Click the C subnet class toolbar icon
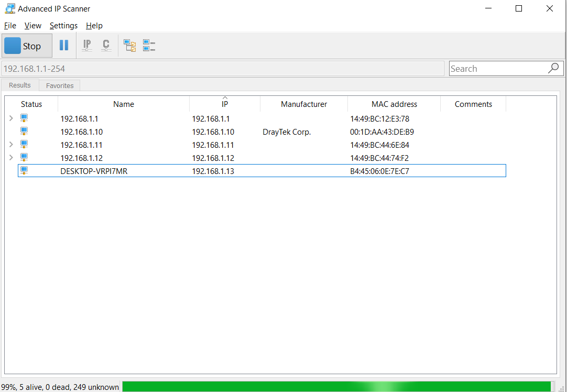567x392 pixels. (x=106, y=45)
